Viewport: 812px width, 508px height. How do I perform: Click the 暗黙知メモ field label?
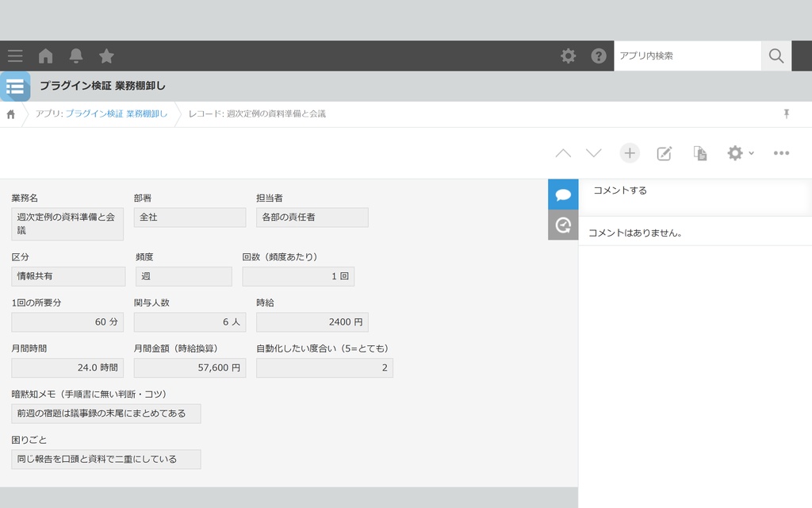[89, 394]
